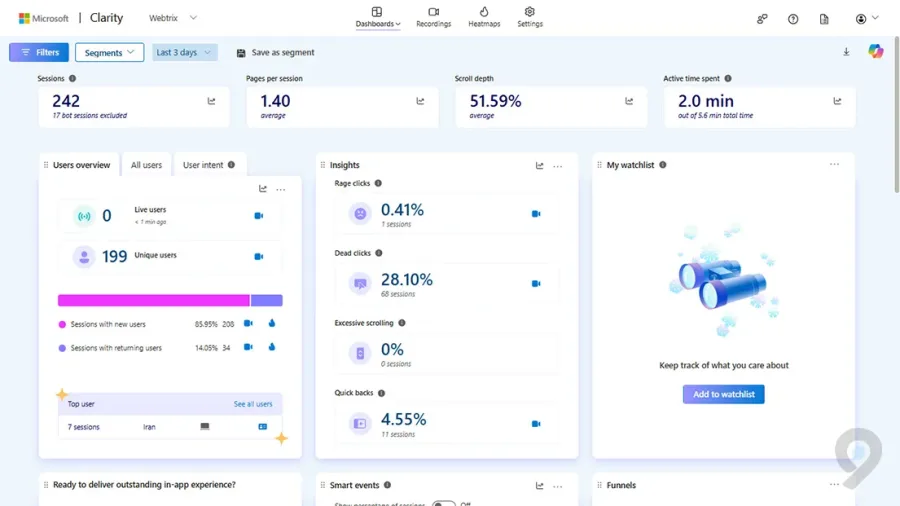
Task: Open the help question mark icon
Action: tap(793, 19)
